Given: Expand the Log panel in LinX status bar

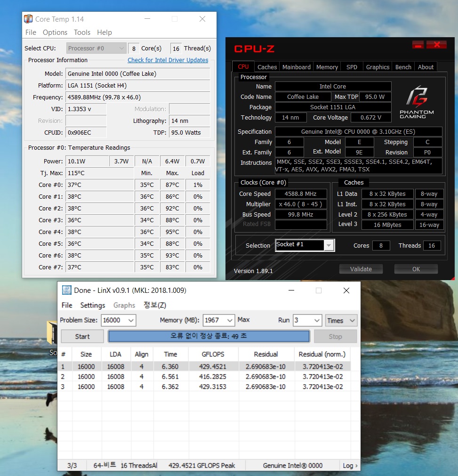Looking at the screenshot, I should tap(350, 465).
